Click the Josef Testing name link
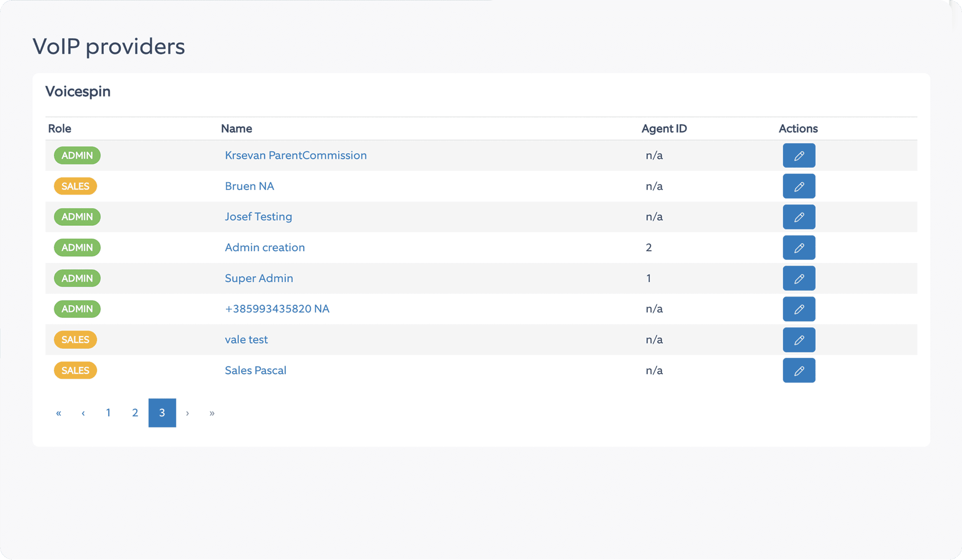Screen dimensions: 962x560 coord(258,217)
